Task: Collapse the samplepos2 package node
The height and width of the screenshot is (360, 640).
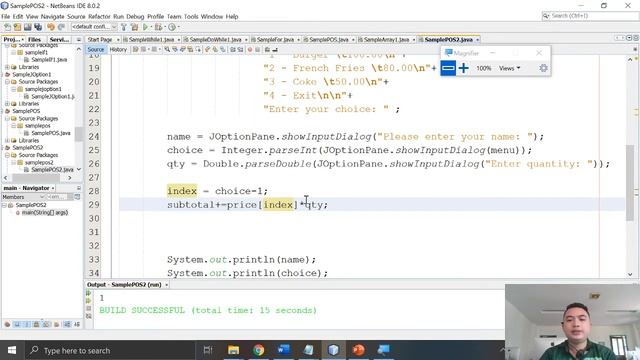Action: tap(13, 162)
